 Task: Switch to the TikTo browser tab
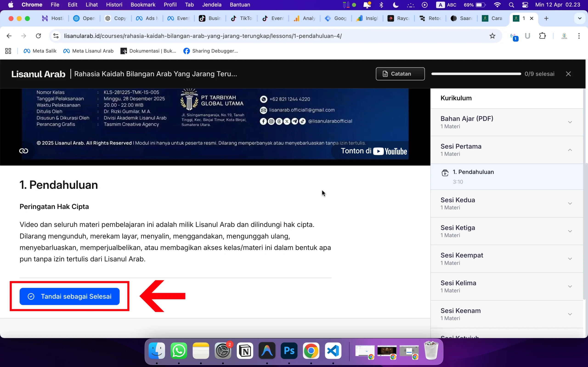tap(242, 18)
